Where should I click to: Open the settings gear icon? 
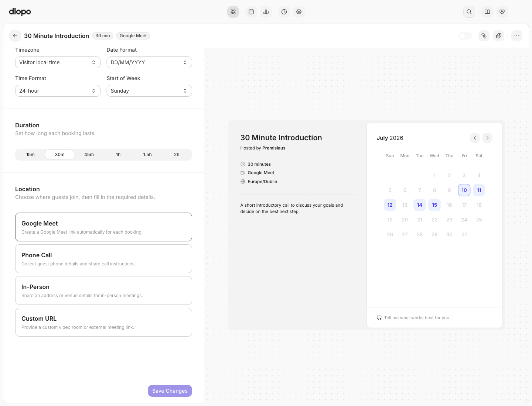(x=299, y=12)
